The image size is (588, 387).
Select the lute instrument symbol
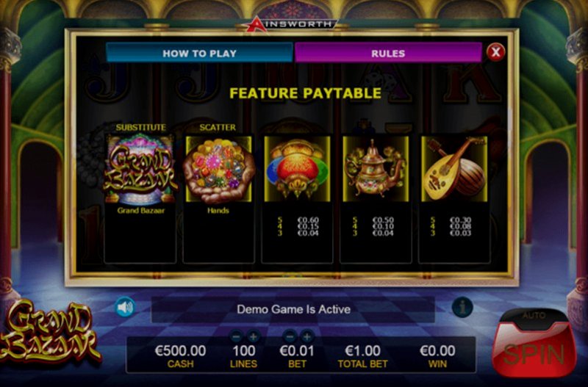(454, 169)
